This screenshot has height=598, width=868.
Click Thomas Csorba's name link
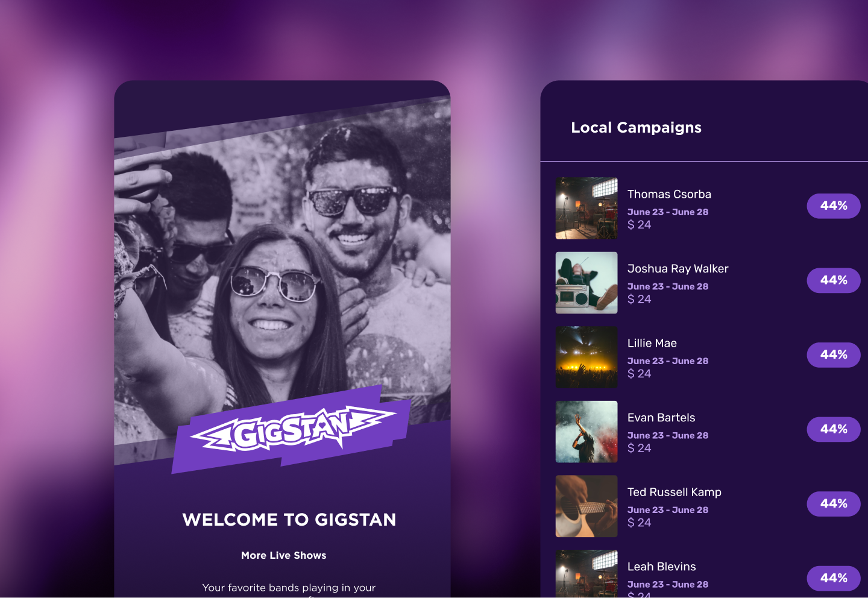669,194
